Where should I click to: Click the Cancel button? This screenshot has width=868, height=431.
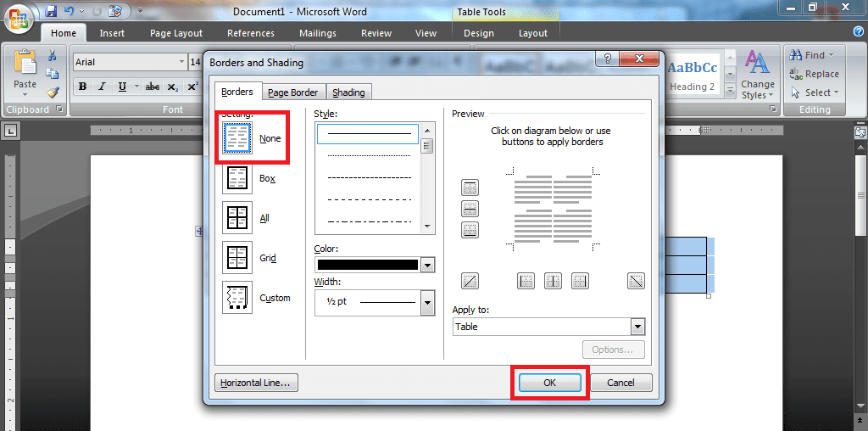pyautogui.click(x=620, y=383)
